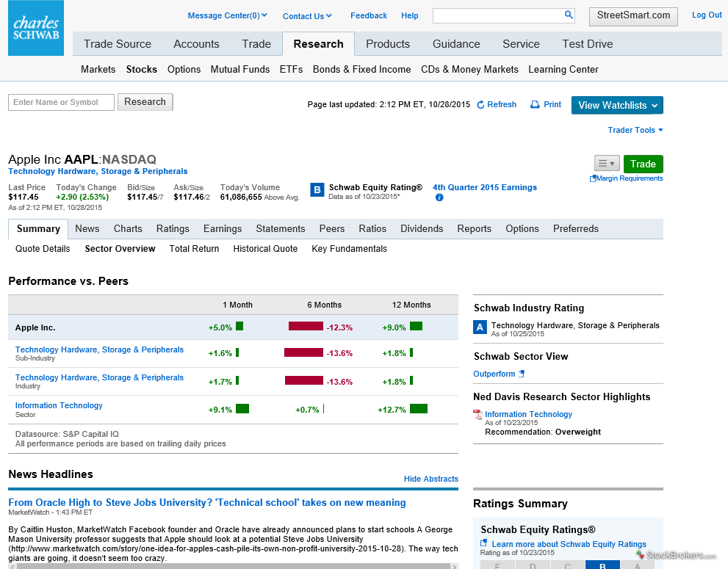Click the Industry Rating A badge
Viewport: 728px width, 569px height.
pyautogui.click(x=480, y=327)
